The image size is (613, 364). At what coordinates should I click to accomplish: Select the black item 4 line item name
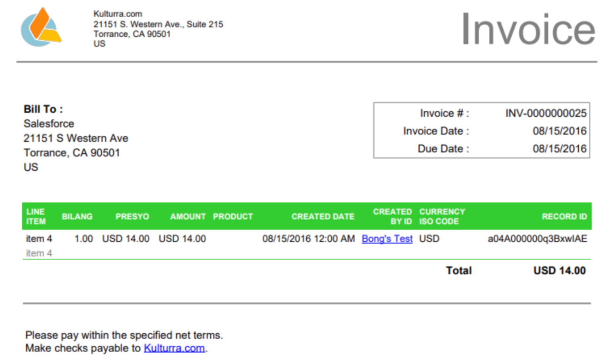[39, 239]
